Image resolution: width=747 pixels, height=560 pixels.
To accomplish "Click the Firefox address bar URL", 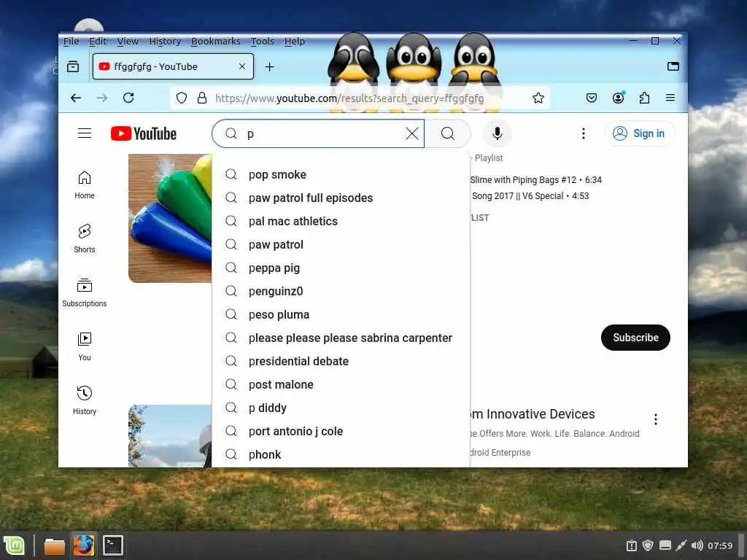I will 349,98.
